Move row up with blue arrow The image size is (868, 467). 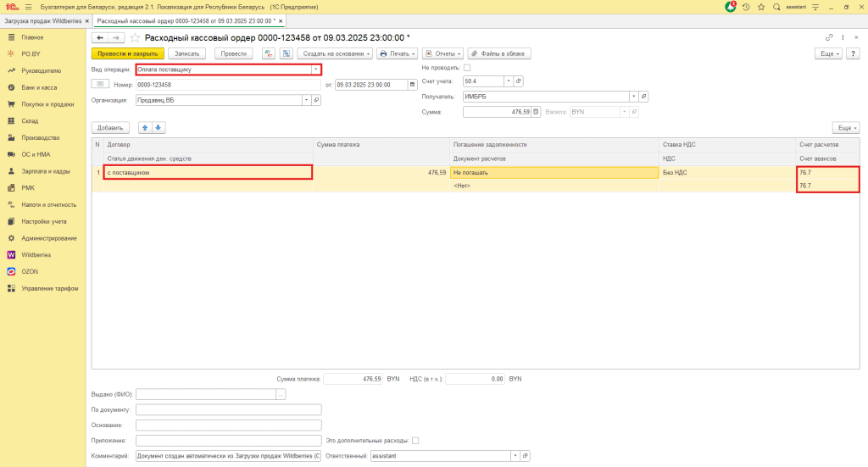click(145, 128)
